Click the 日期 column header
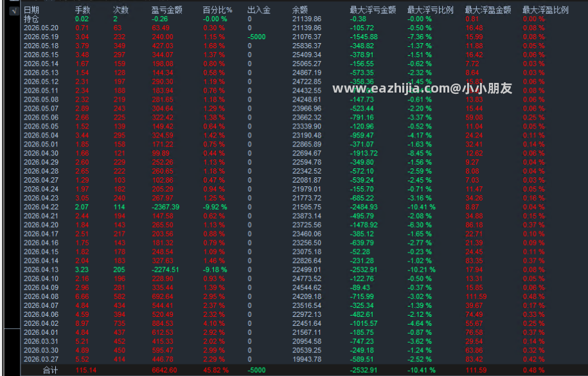 [31, 10]
